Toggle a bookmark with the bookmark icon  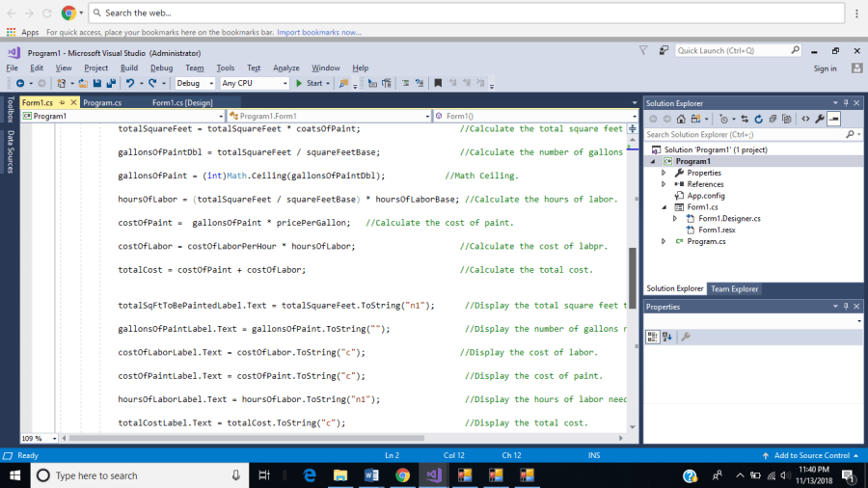pyautogui.click(x=438, y=83)
